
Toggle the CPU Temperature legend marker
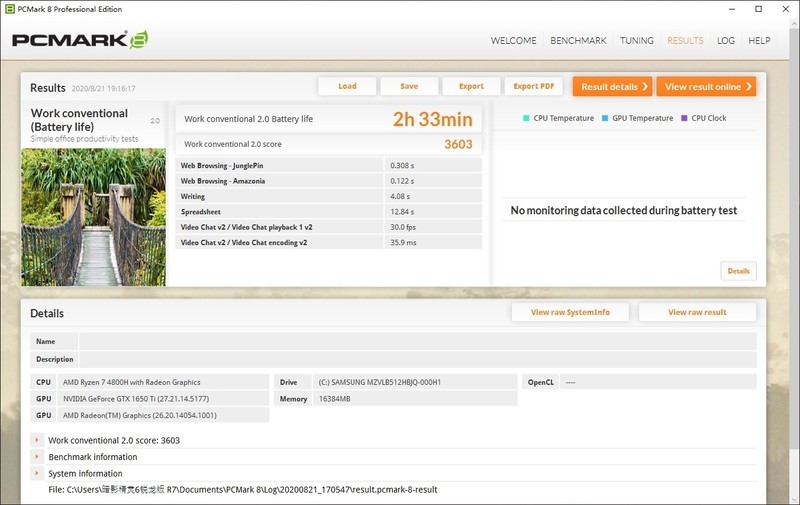[x=526, y=118]
